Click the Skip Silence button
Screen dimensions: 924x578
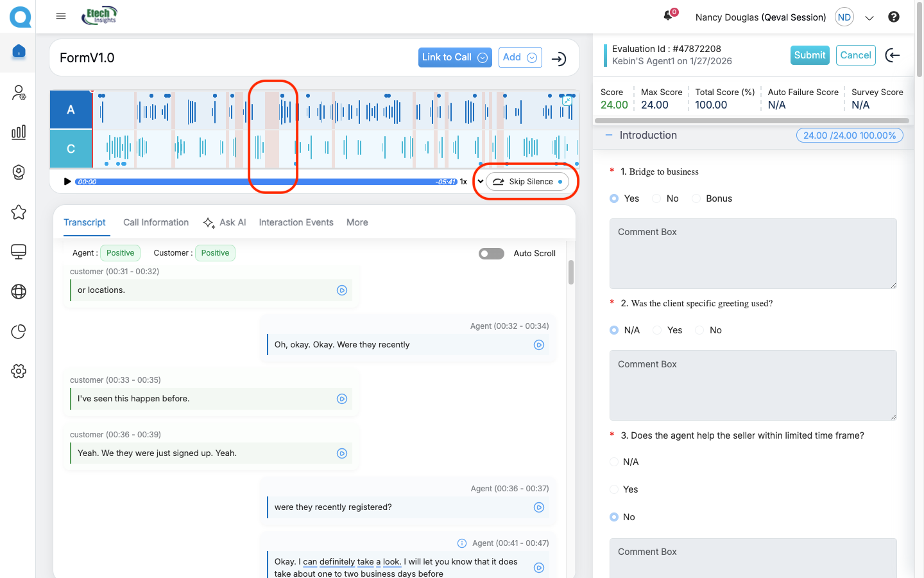point(527,182)
